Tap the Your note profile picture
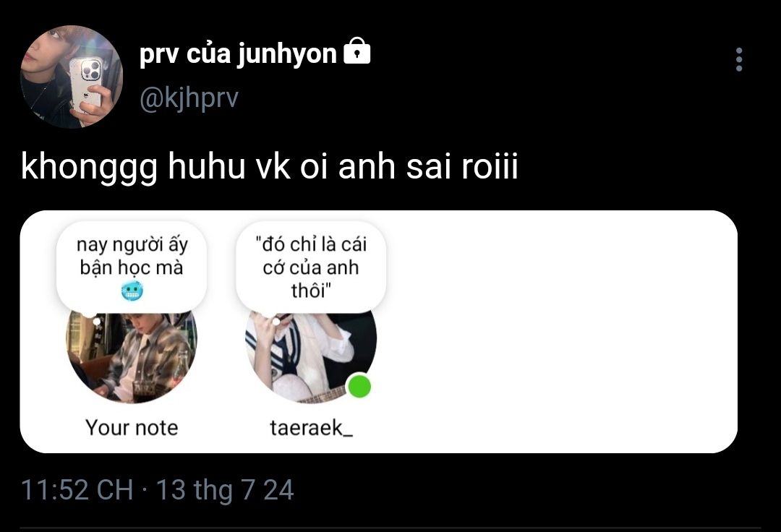 [x=131, y=358]
